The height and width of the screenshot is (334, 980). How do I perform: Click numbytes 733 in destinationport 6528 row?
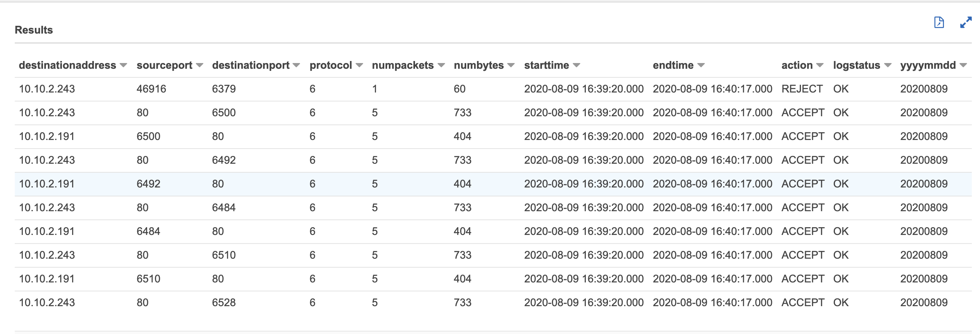pos(463,302)
